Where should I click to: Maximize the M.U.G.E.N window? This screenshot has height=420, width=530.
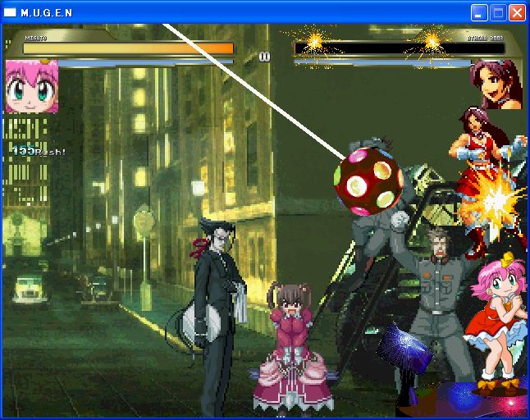tap(498, 13)
